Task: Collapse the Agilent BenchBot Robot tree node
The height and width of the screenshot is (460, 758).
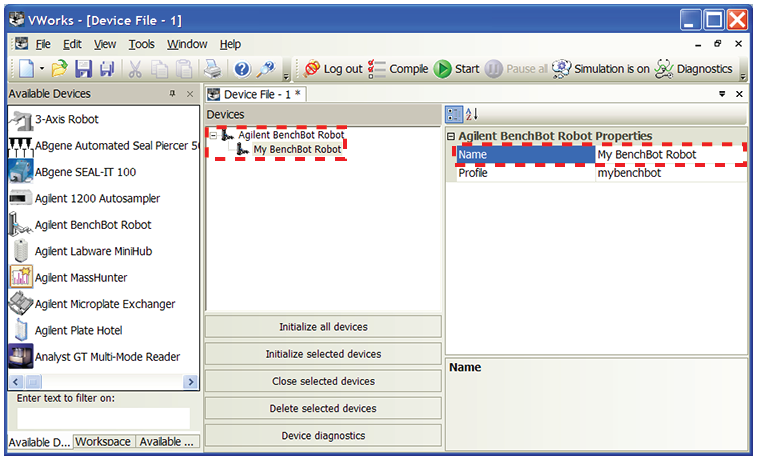Action: point(213,135)
